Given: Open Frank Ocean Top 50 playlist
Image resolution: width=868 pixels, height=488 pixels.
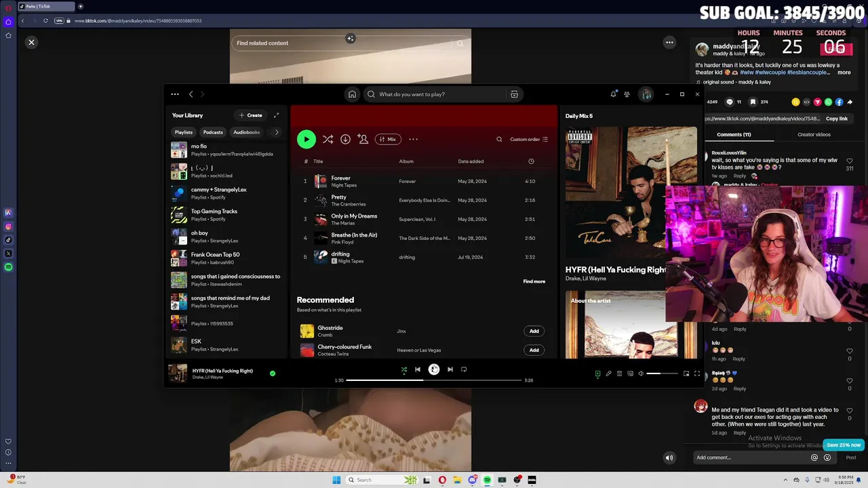Looking at the screenshot, I should coord(228,258).
